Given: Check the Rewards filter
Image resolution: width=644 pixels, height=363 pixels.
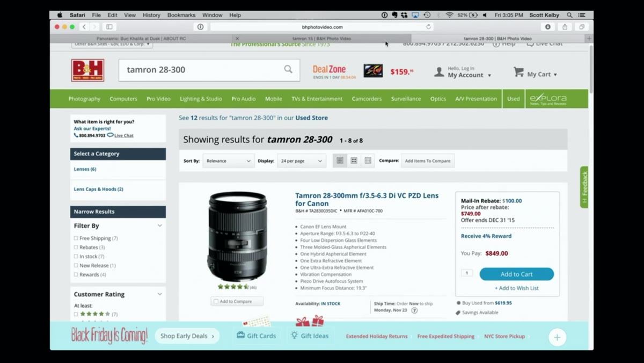Looking at the screenshot, I should (76, 274).
